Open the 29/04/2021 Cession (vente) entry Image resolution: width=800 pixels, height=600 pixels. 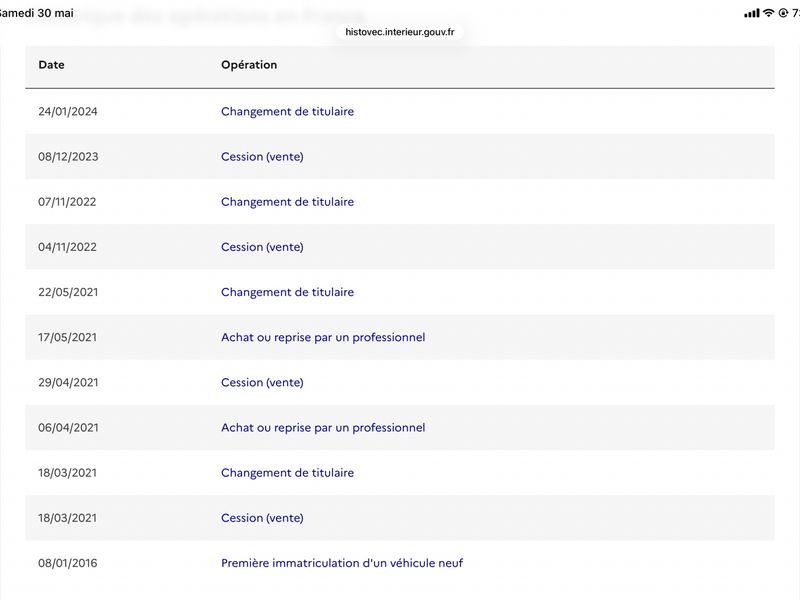coord(262,382)
